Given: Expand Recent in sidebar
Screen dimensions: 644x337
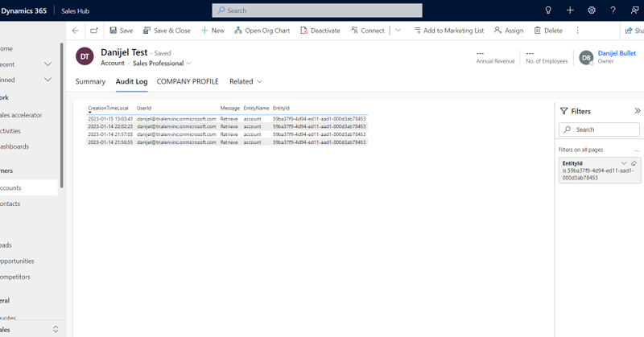Looking at the screenshot, I should [47, 64].
